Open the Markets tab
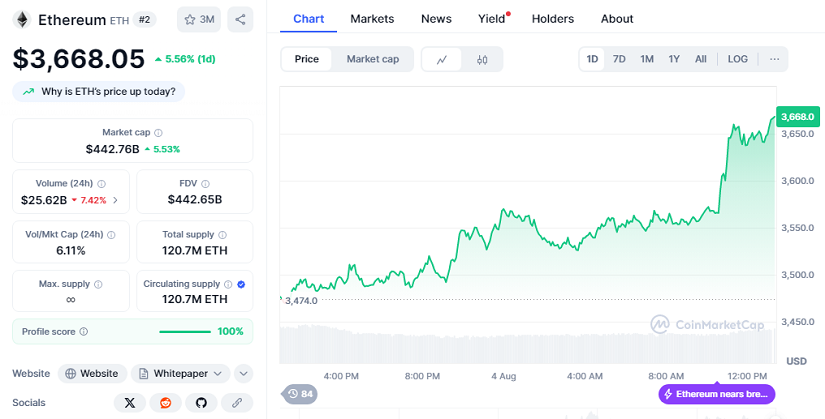The height and width of the screenshot is (419, 825). point(372,19)
